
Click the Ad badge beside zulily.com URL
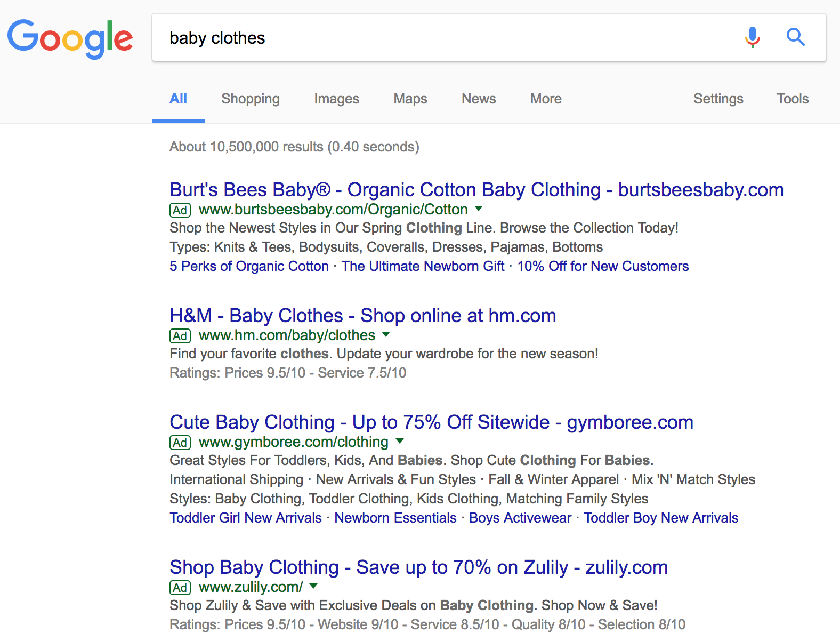pos(180,588)
